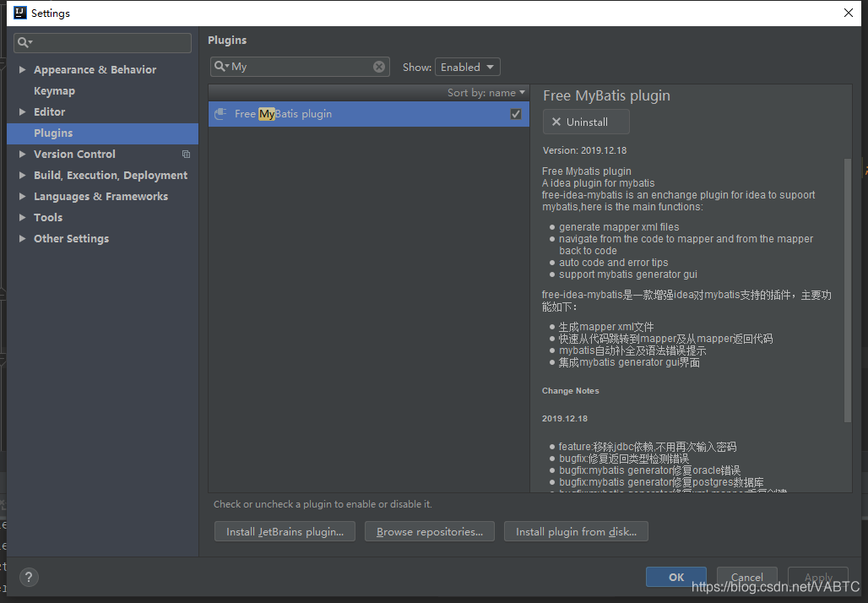Focus the plugin search field containing My
The height and width of the screenshot is (603, 868).
point(300,67)
